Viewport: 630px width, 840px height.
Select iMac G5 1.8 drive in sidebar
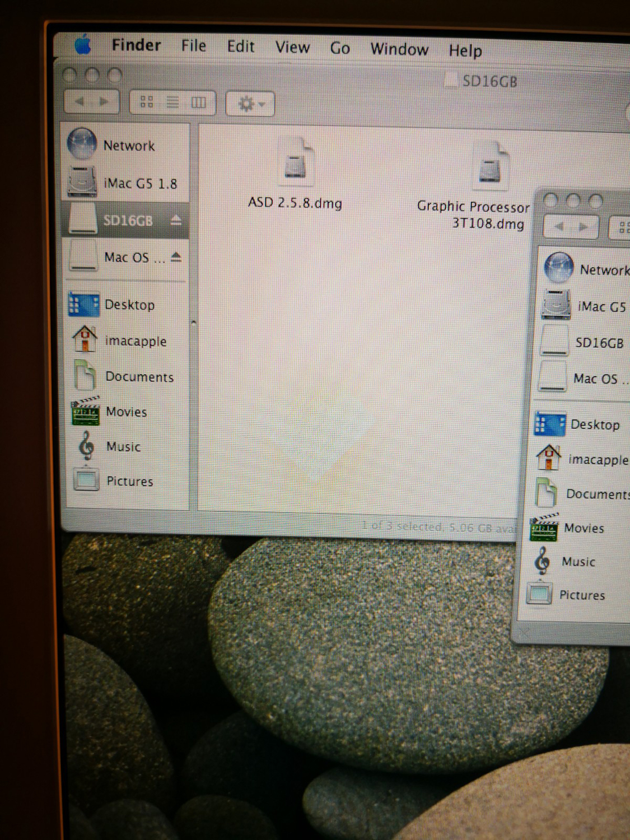click(x=125, y=183)
